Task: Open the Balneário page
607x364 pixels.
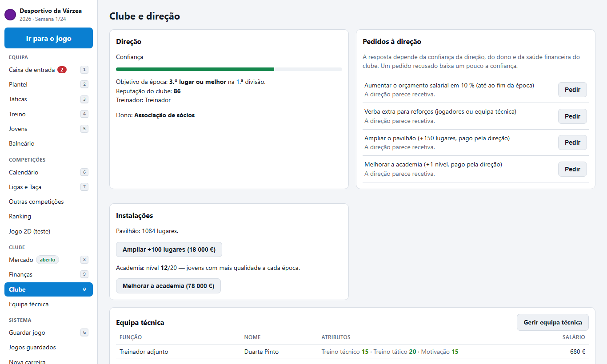Action: click(x=48, y=143)
